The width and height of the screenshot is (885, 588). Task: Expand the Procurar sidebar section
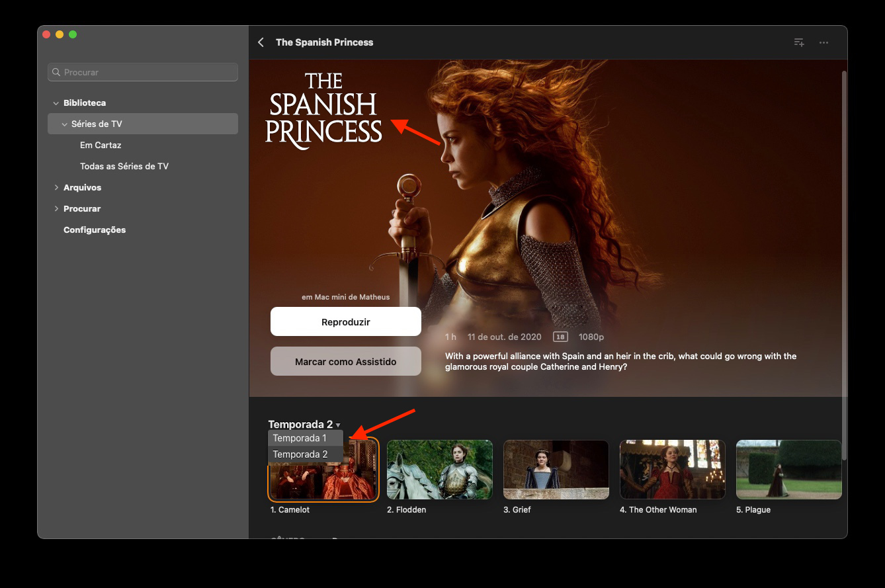click(x=56, y=209)
